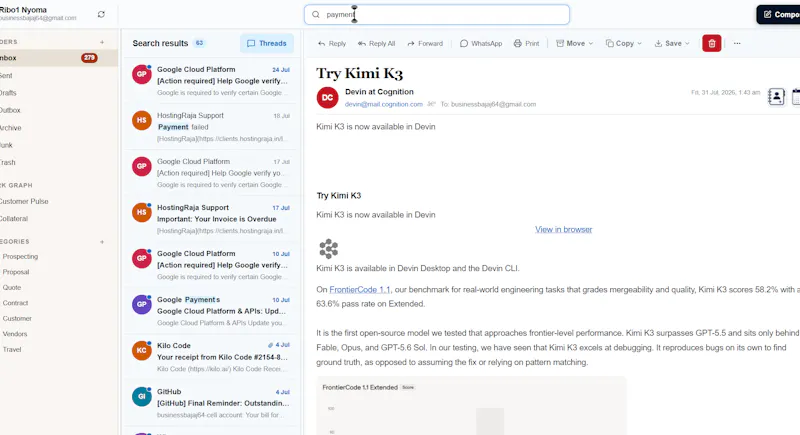Delete email with the red trash icon

712,43
